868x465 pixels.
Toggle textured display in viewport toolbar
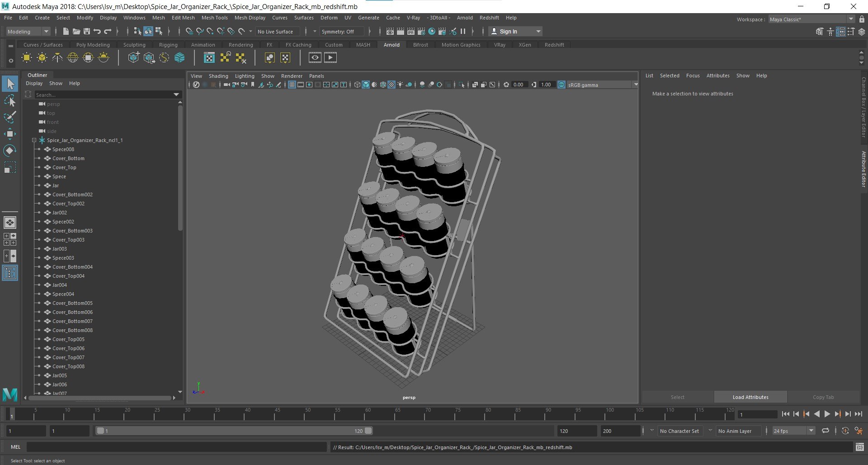pos(392,85)
